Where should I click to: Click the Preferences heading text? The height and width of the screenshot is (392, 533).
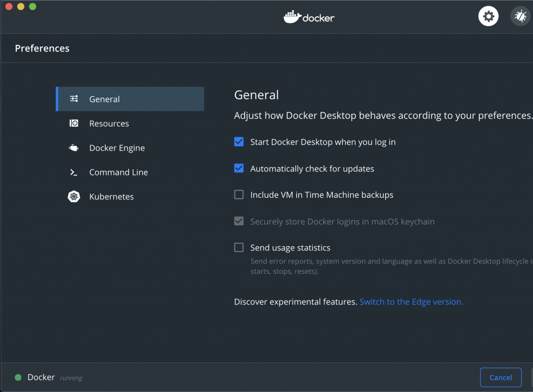click(x=42, y=48)
